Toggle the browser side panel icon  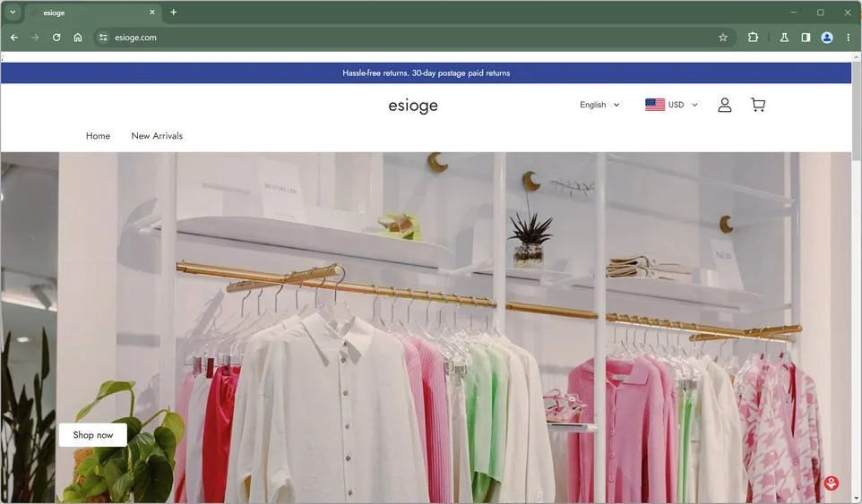[806, 38]
